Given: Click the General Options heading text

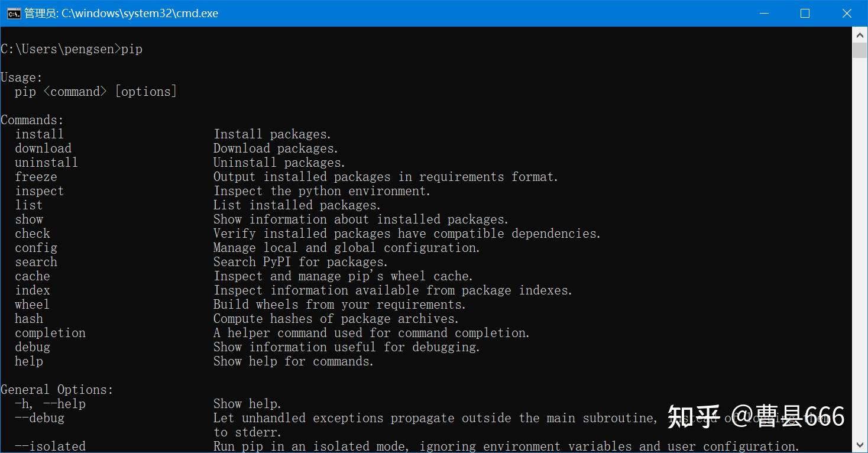Looking at the screenshot, I should click(x=57, y=389).
